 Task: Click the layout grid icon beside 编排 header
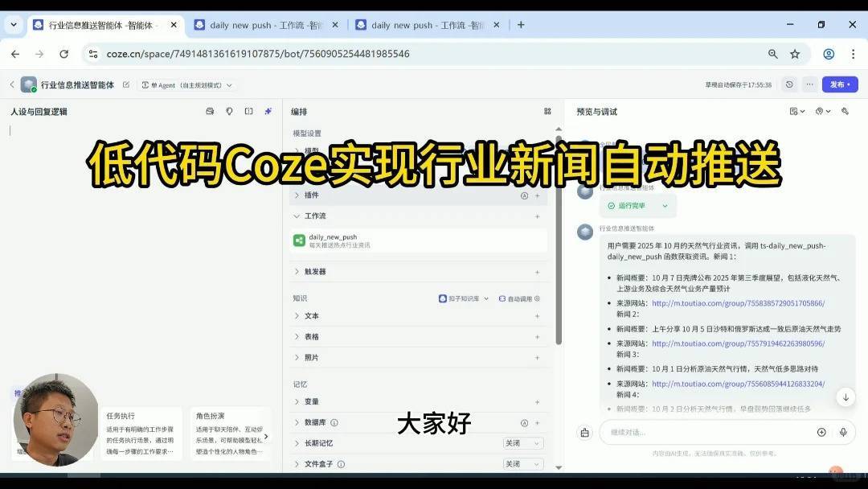click(x=547, y=112)
